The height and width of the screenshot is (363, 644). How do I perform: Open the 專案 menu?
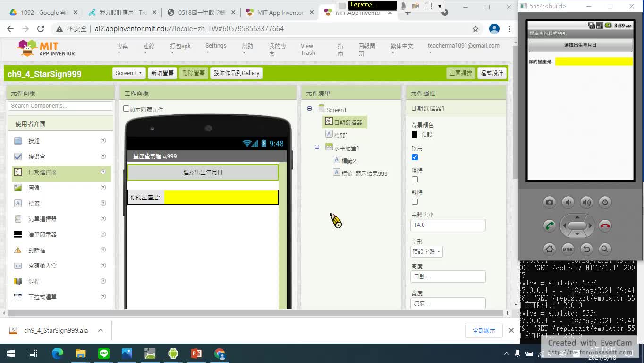(x=122, y=49)
